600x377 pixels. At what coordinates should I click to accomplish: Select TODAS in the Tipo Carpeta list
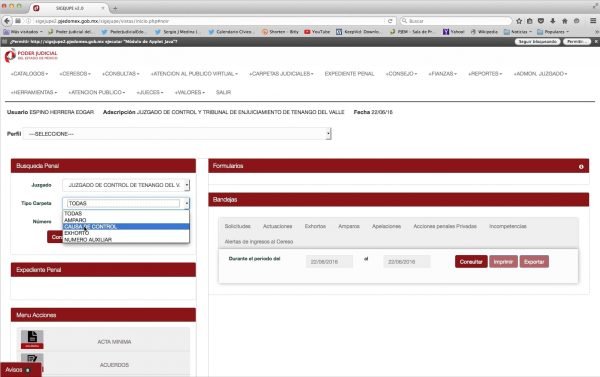(x=126, y=214)
